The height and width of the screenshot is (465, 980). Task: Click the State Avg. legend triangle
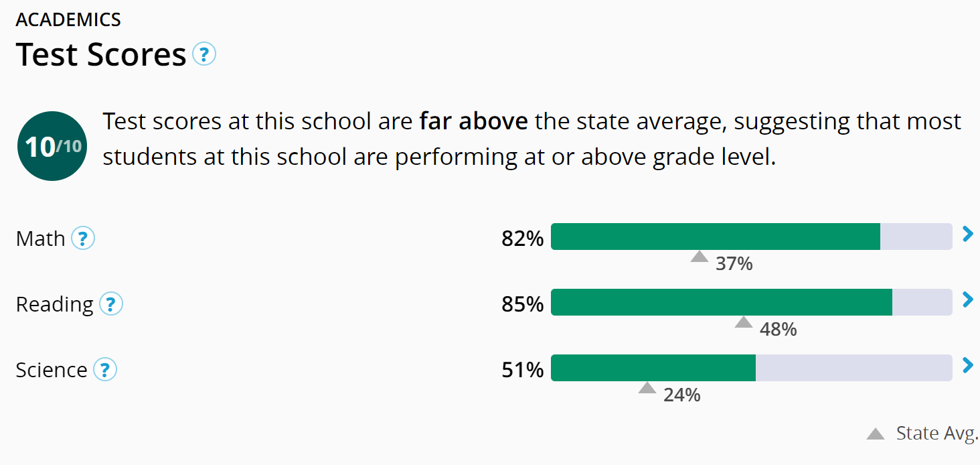pyautogui.click(x=876, y=434)
